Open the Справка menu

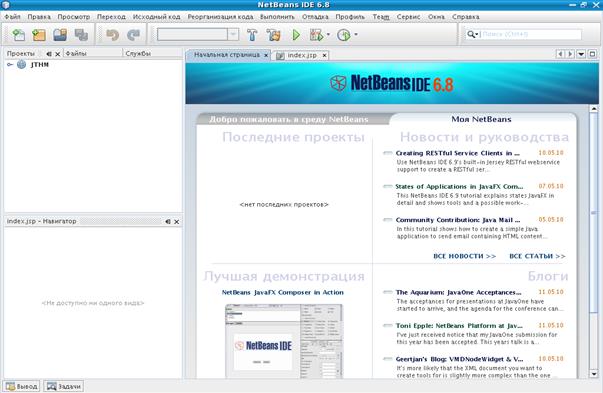click(465, 17)
